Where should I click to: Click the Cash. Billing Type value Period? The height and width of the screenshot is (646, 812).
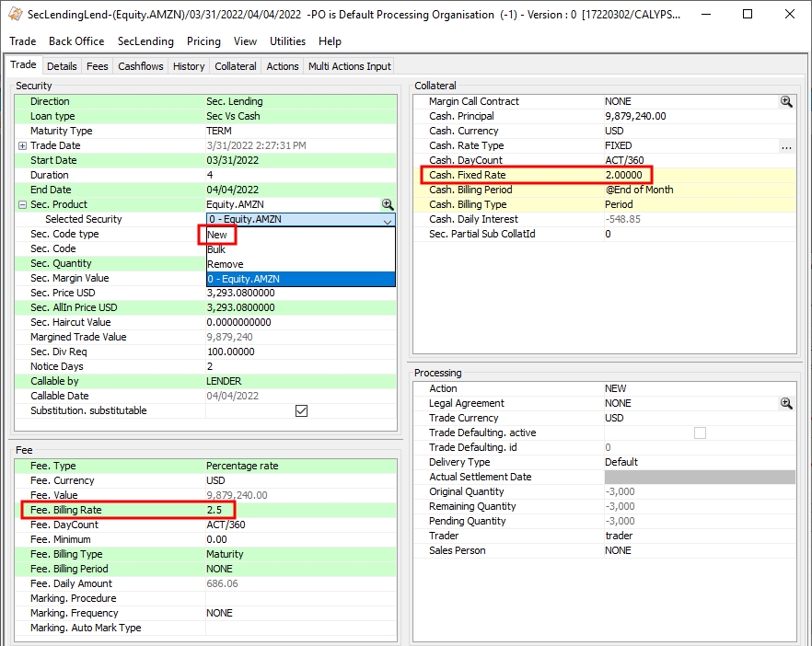click(x=619, y=204)
